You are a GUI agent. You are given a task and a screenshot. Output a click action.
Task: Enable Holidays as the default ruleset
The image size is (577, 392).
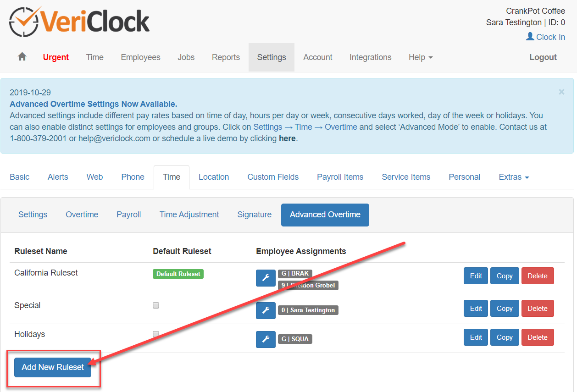(156, 334)
